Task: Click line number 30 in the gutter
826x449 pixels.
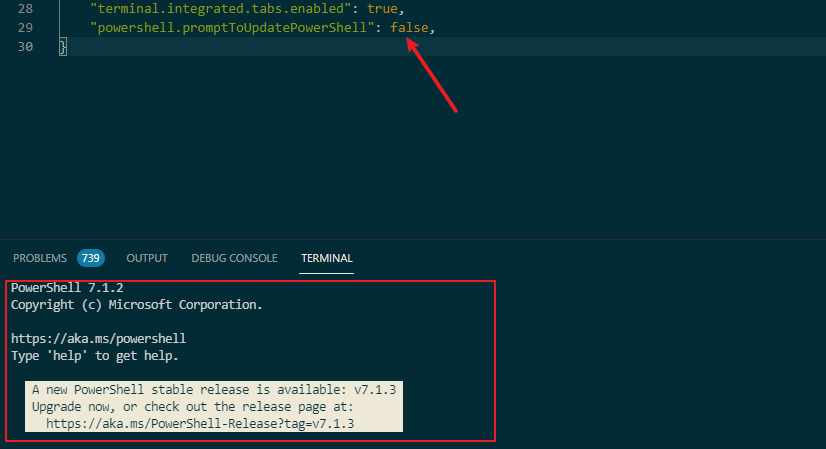Action: coord(25,46)
